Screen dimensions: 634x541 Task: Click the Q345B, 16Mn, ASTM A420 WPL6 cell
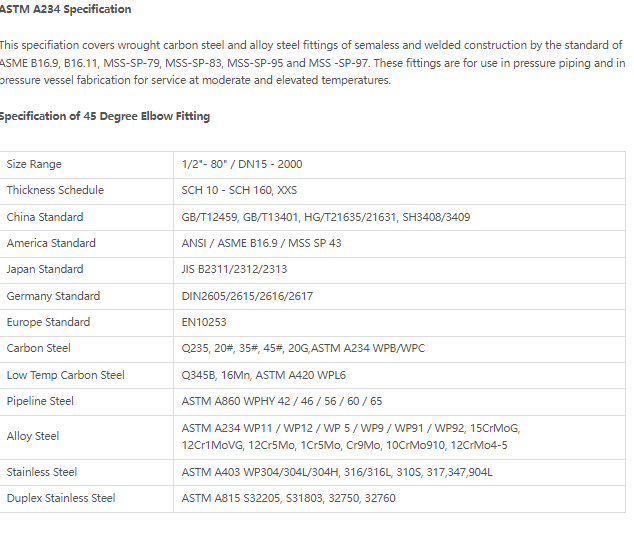(x=399, y=375)
